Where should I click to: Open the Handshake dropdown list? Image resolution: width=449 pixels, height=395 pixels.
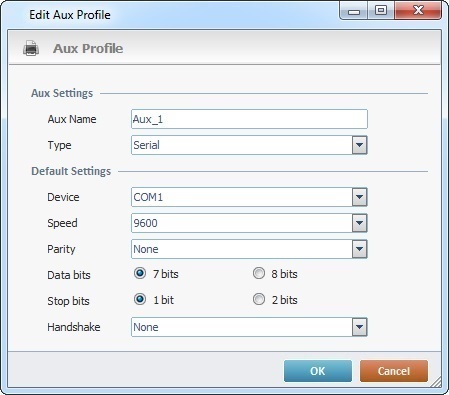tap(359, 327)
